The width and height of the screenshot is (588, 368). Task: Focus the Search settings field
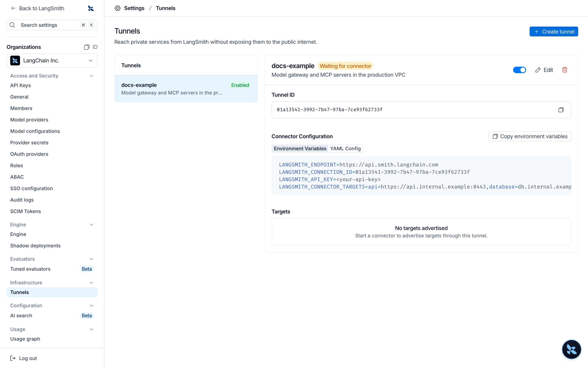(52, 25)
